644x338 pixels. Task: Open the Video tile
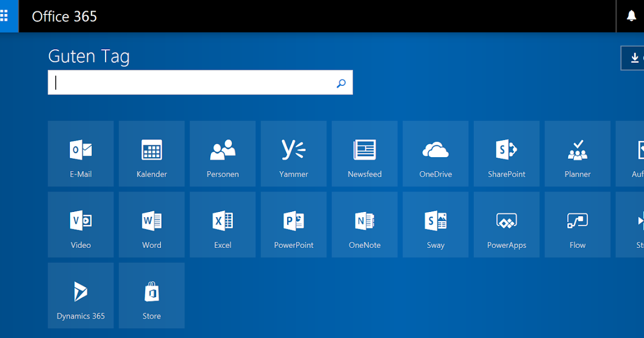click(x=81, y=224)
